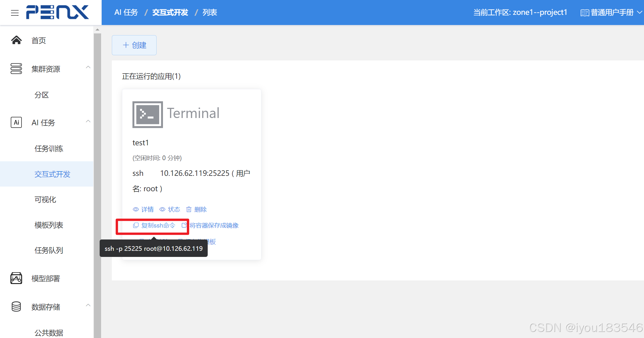Image resolution: width=644 pixels, height=338 pixels.
Task: Collapse the 数据存储 section chevron
Action: click(x=88, y=305)
